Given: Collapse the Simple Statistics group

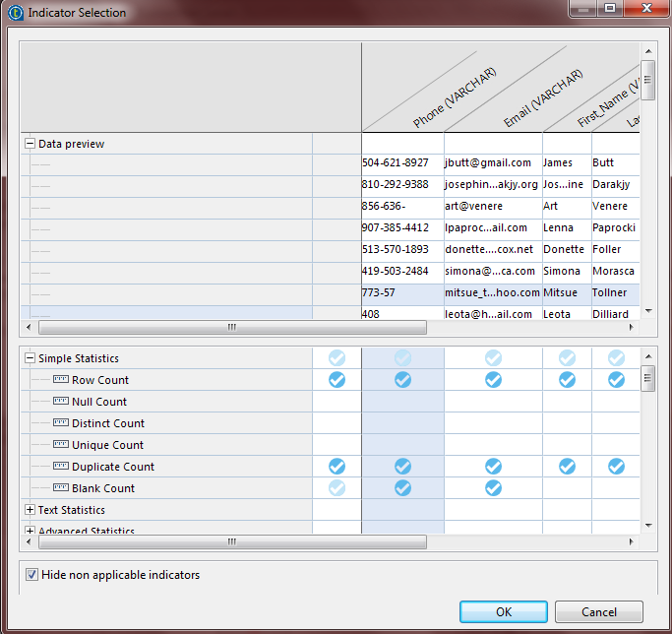Looking at the screenshot, I should [30, 358].
